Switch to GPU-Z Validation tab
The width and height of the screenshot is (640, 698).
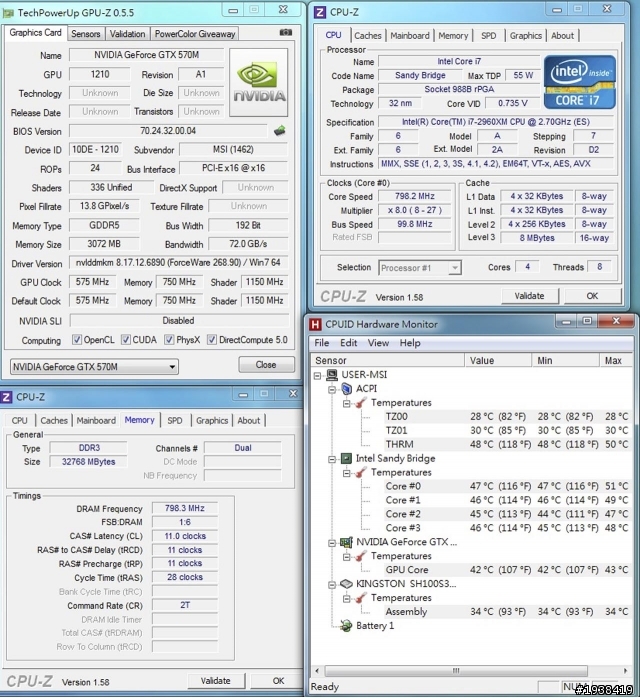pos(128,34)
